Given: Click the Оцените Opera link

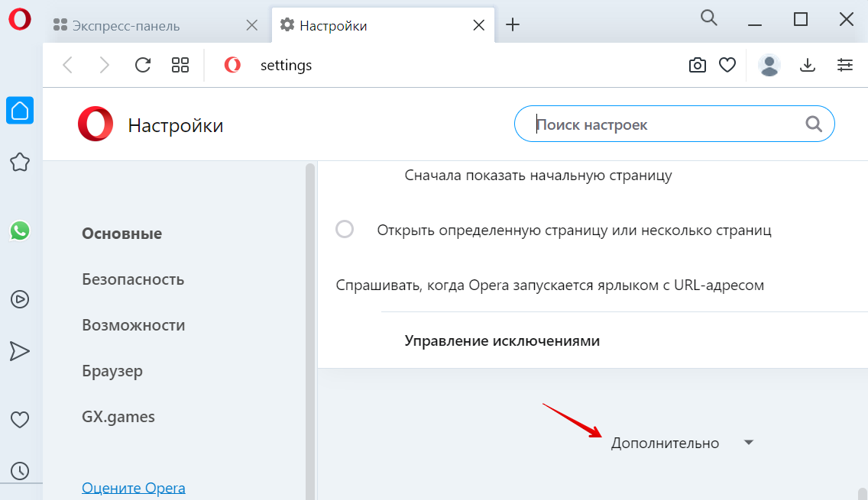Looking at the screenshot, I should 134,488.
